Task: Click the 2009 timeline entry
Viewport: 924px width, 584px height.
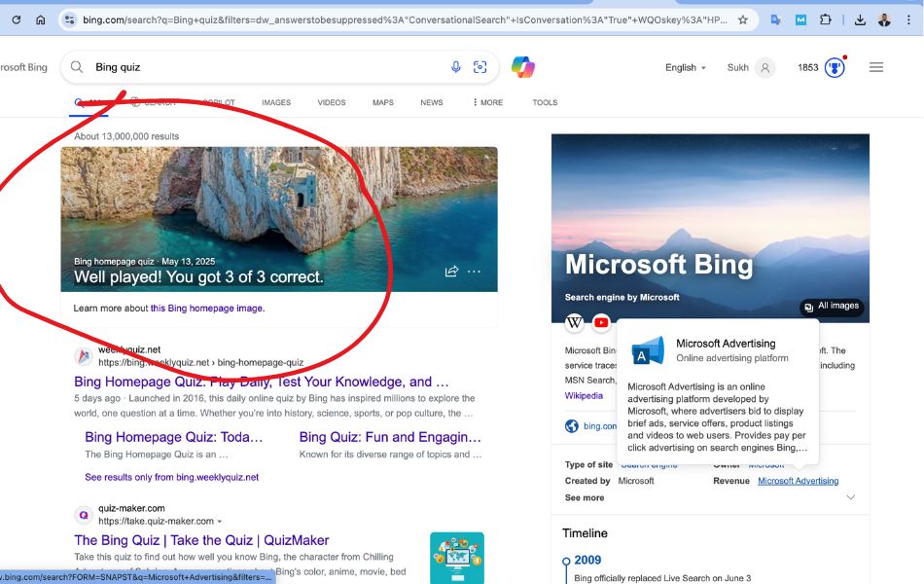Action: 587,560
